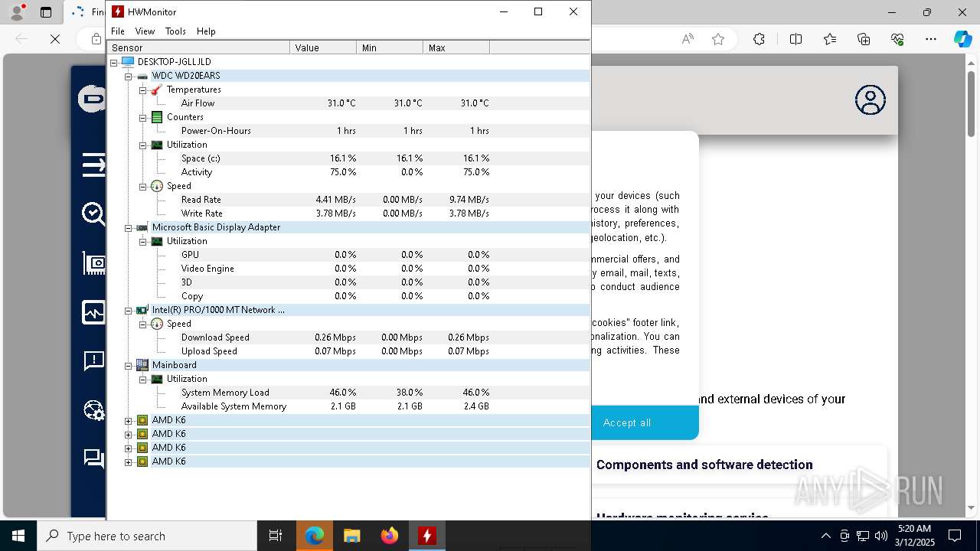Click the DESKTOP-JGLLJLD computer icon
The width and height of the screenshot is (980, 551).
point(128,61)
